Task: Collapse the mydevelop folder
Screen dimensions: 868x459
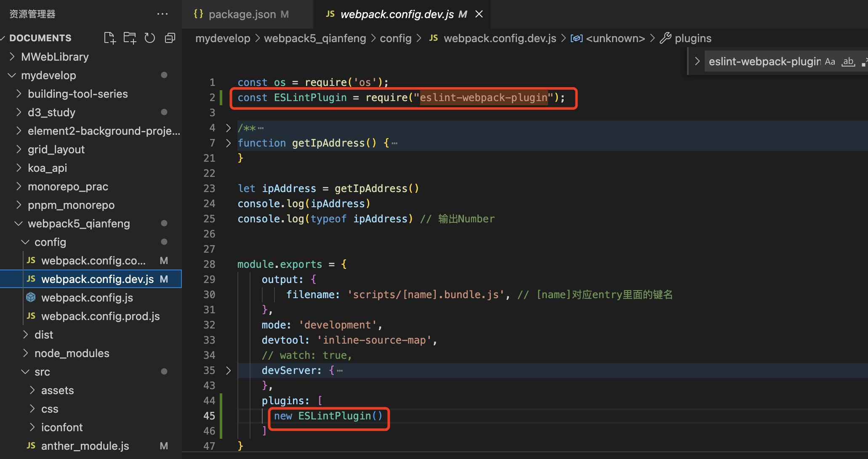Action: click(12, 75)
